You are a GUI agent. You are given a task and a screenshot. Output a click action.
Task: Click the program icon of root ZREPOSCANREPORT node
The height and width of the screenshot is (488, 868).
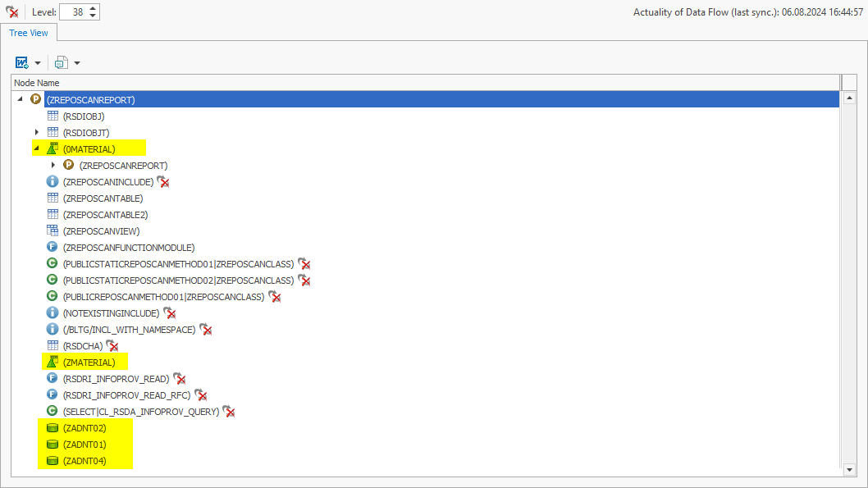[x=35, y=99]
